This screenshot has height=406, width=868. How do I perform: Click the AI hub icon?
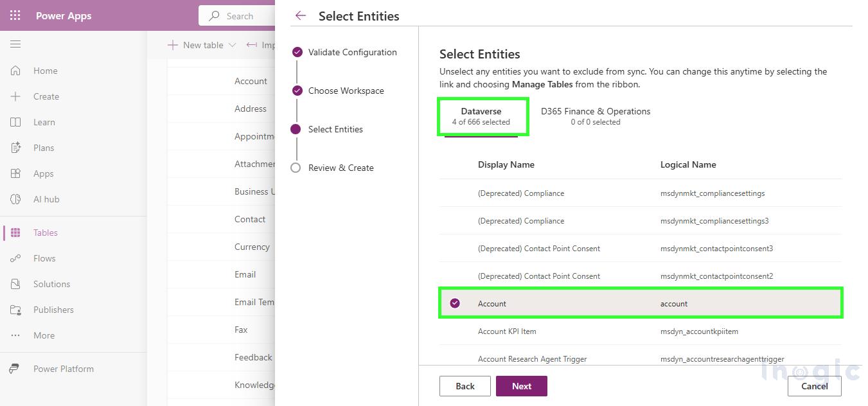point(15,199)
